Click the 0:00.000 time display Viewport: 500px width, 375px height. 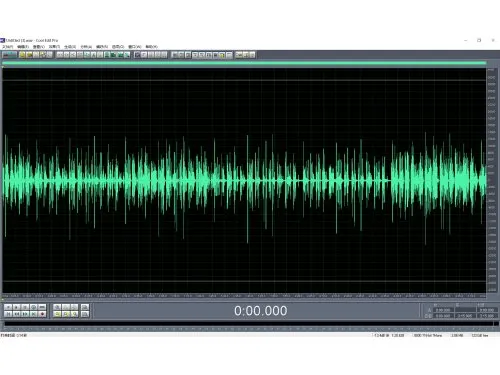click(260, 311)
